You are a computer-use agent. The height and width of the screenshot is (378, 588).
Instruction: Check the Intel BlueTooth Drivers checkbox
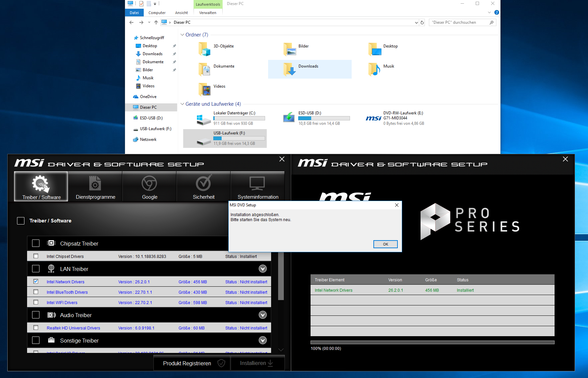tap(36, 292)
